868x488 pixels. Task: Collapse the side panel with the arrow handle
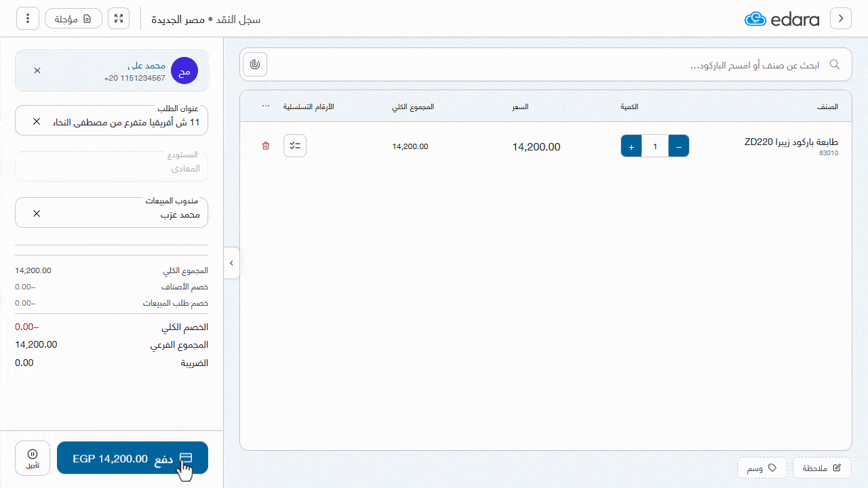(231, 263)
